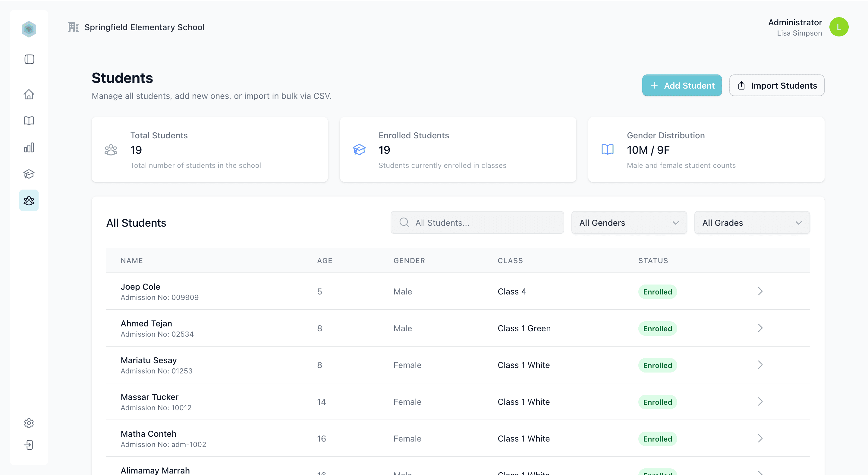Select student name Alimamay Marrah
This screenshot has width=868, height=475.
[x=155, y=470]
